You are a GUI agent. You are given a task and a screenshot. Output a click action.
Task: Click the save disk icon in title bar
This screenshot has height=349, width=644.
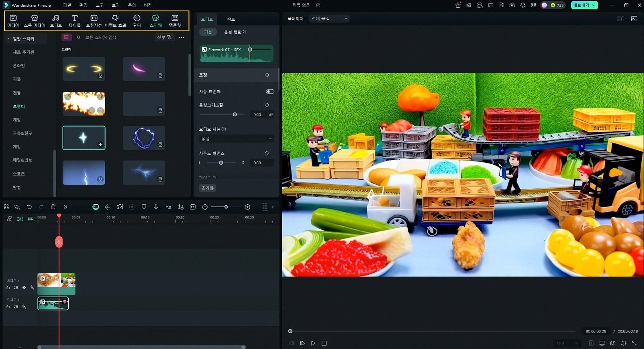click(x=502, y=5)
